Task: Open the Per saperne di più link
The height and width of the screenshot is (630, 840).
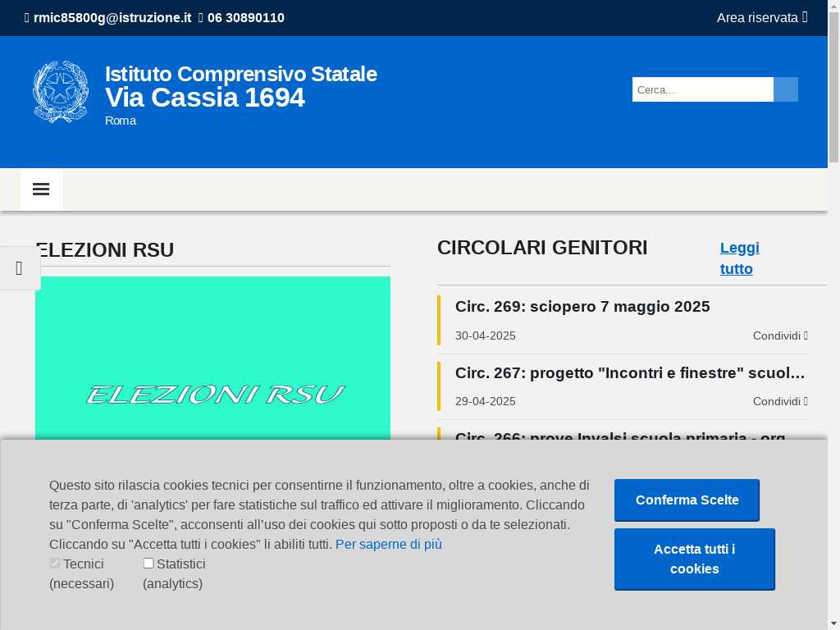Action: pos(388,544)
